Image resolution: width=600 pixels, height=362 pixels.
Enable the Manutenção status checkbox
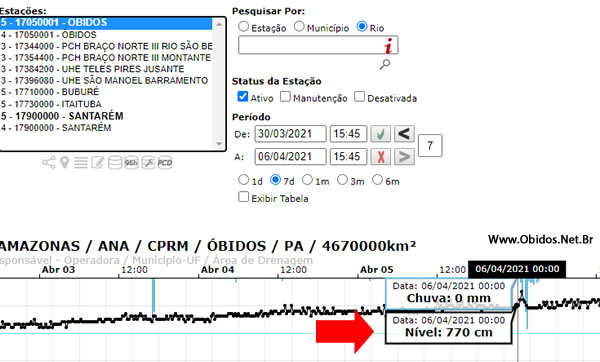pyautogui.click(x=285, y=96)
